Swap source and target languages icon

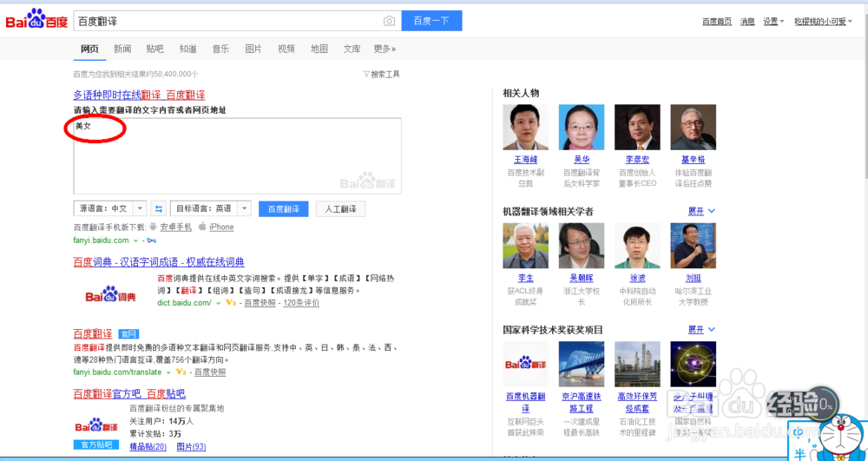point(159,208)
